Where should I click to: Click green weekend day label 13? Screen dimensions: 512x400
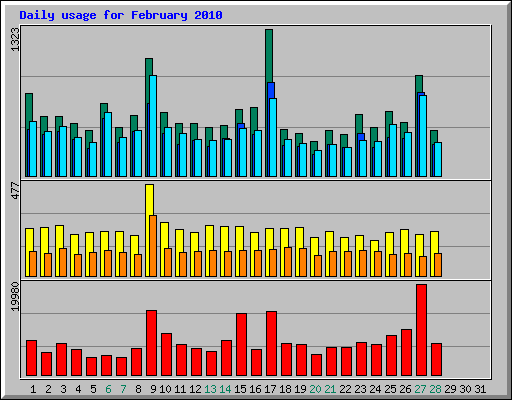point(210,389)
